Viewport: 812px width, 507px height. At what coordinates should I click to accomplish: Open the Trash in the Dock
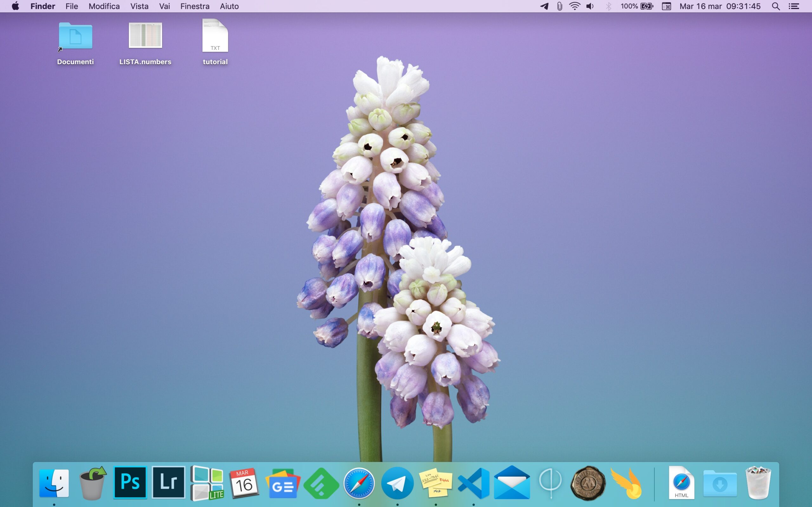(x=758, y=483)
